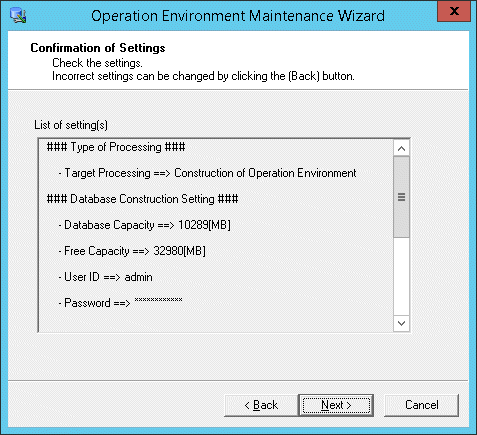The image size is (477, 435).
Task: Click the empty scrollbar track below the thumb
Action: click(x=401, y=276)
